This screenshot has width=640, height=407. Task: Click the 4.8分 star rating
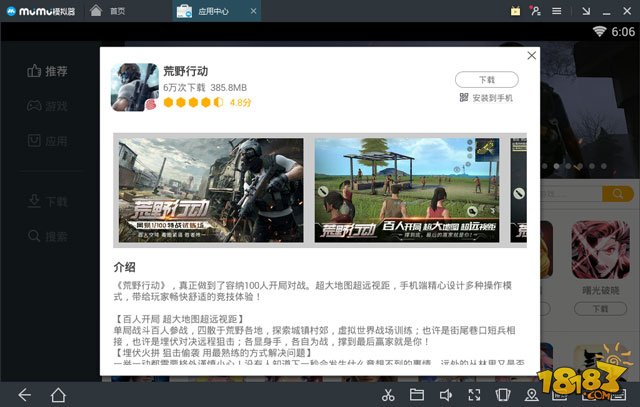(207, 102)
